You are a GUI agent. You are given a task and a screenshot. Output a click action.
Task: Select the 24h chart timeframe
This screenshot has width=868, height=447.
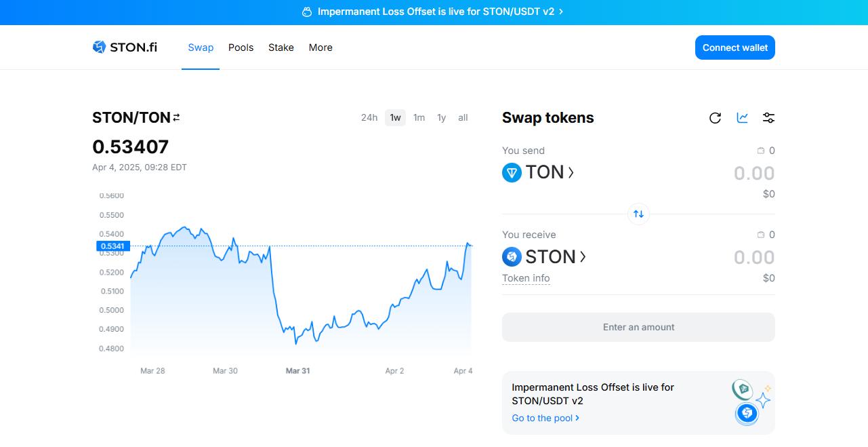pyautogui.click(x=369, y=117)
